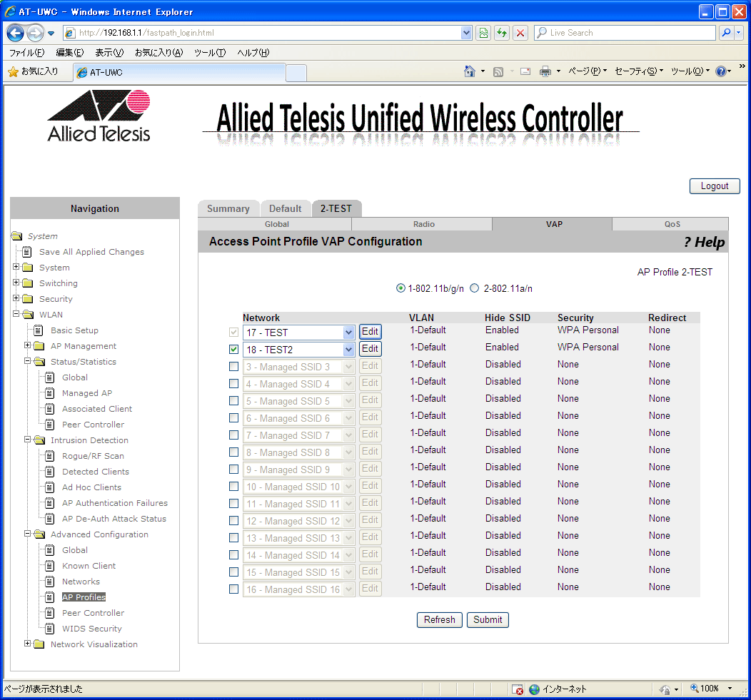Click the compatibility view icon beside address bar

pyautogui.click(x=484, y=33)
